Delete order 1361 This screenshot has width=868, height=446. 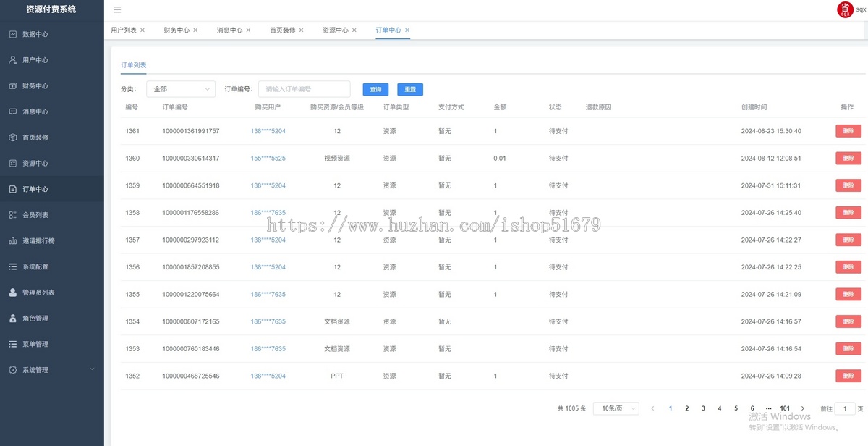848,131
